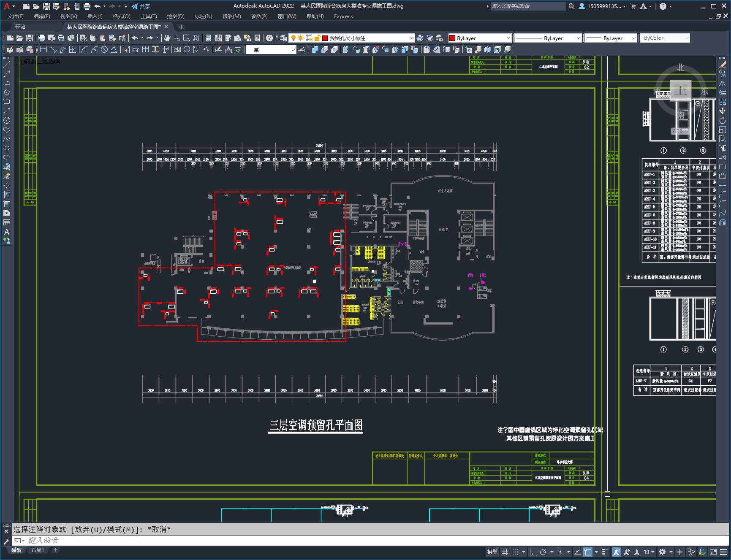This screenshot has height=560, width=731.
Task: Expand the annotation scale 1:1 dropdown
Action: point(649,552)
